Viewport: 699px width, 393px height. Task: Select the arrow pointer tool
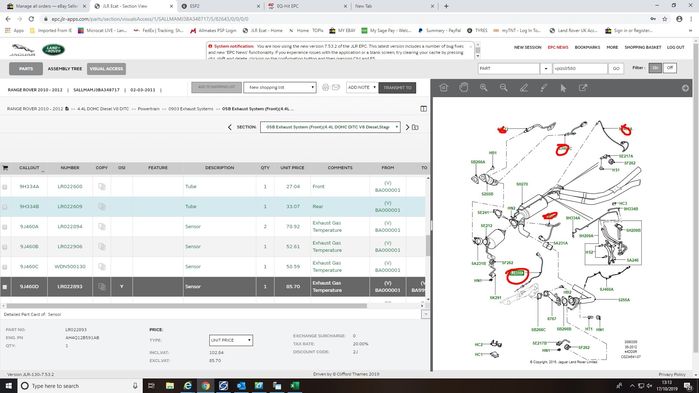pyautogui.click(x=563, y=88)
